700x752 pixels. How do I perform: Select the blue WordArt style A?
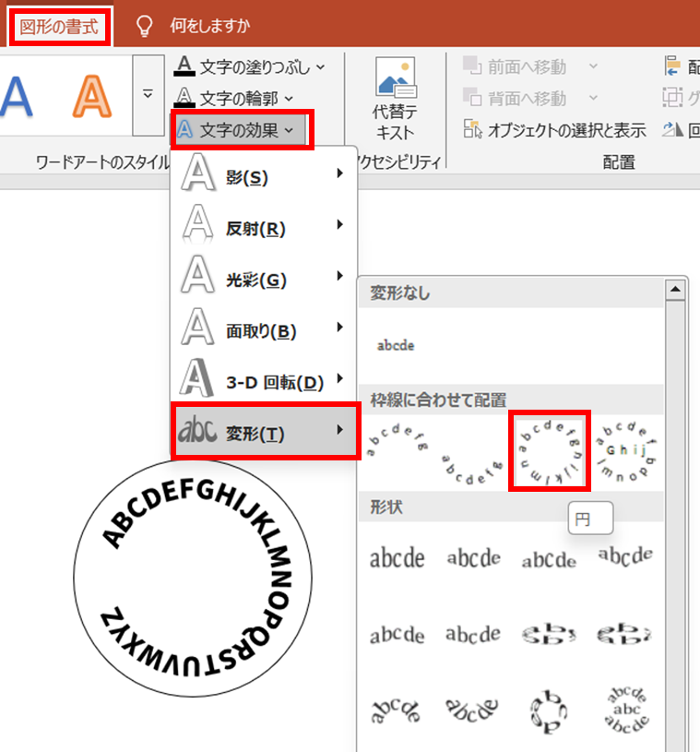pyautogui.click(x=17, y=96)
